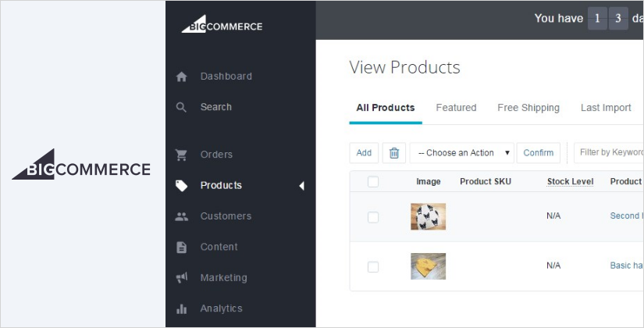644x328 pixels.
Task: Check the second product row checkbox
Action: pos(373,266)
